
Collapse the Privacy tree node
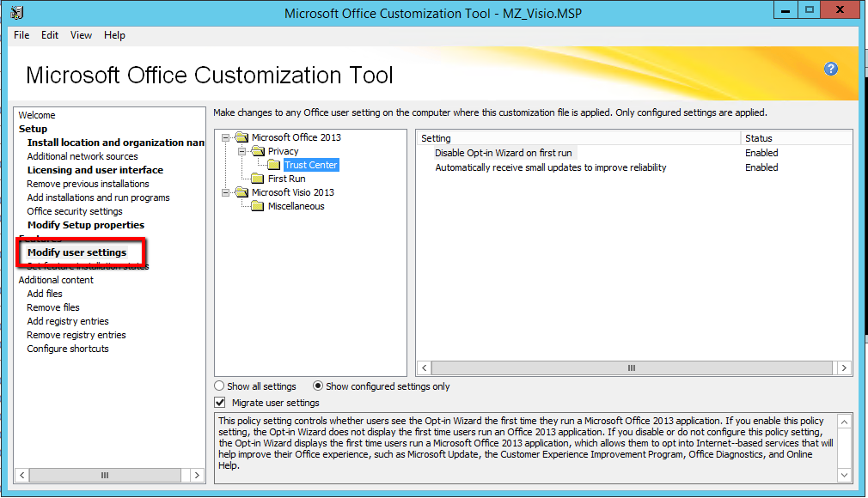242,151
